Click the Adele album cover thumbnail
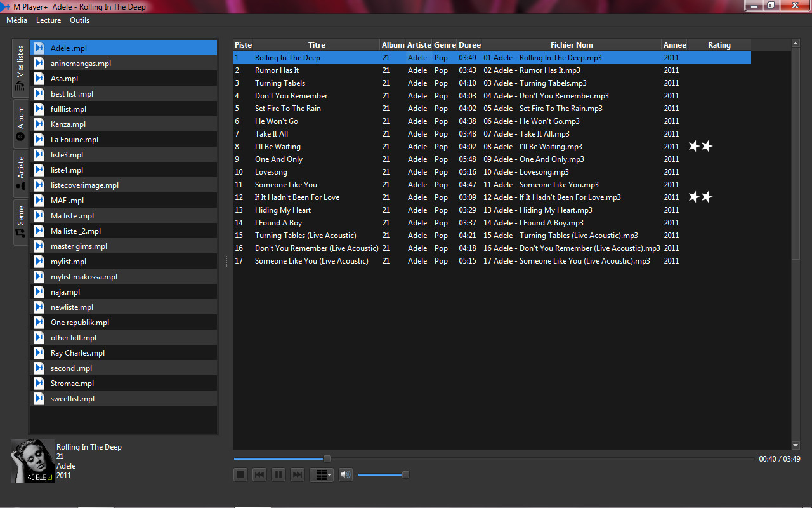Viewport: 812px width, 508px height. [x=33, y=461]
